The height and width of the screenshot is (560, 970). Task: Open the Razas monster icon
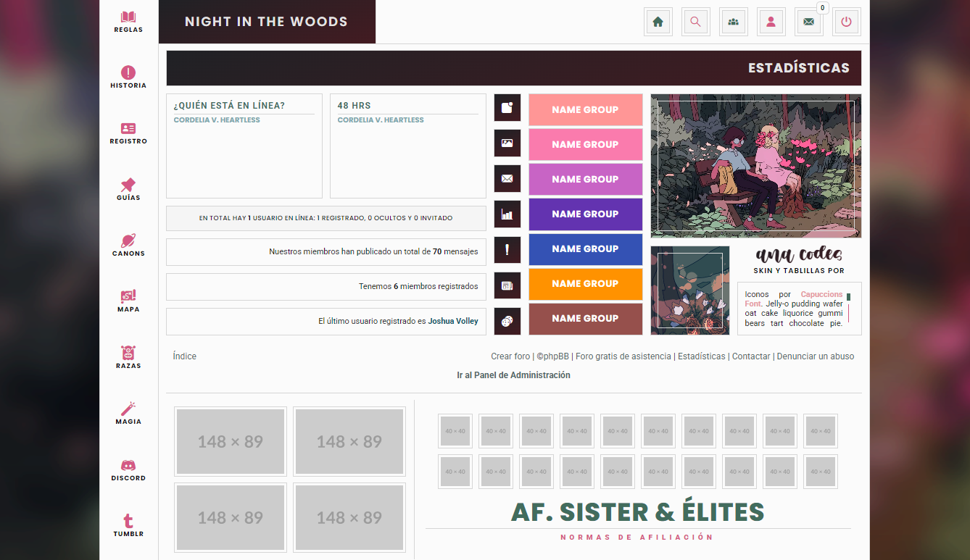(128, 353)
